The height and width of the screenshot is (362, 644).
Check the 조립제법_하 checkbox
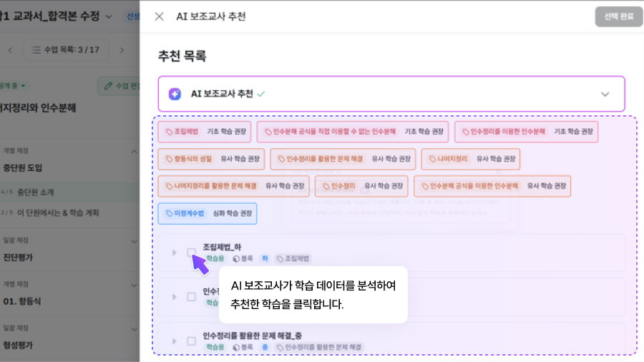191,252
